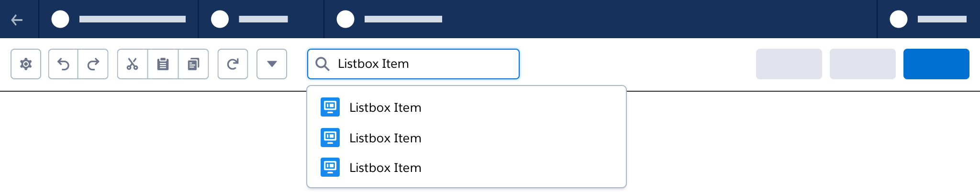Open settings with the gear icon
Screen dimensions: 980x192
[x=26, y=64]
